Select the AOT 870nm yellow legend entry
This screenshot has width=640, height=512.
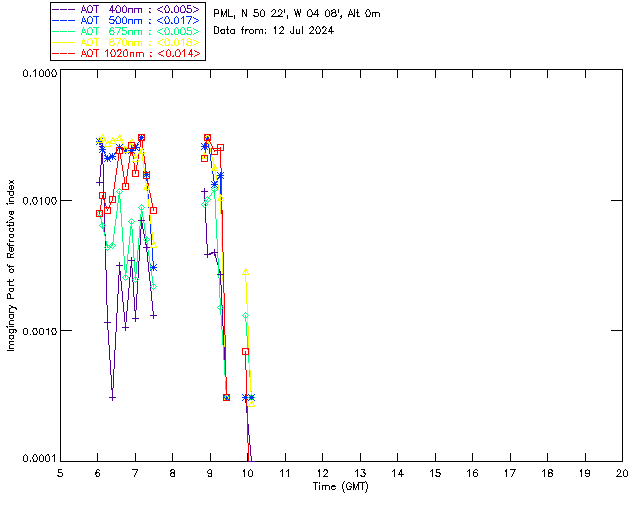tap(127, 42)
